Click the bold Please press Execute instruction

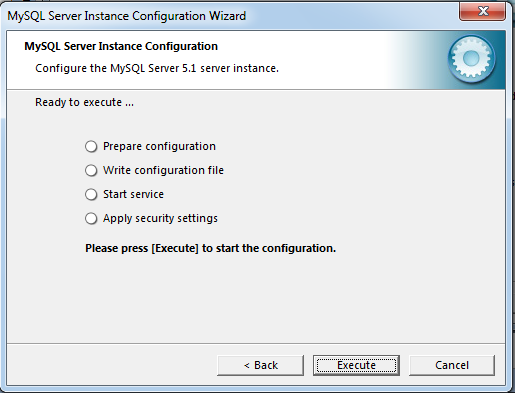click(x=210, y=248)
